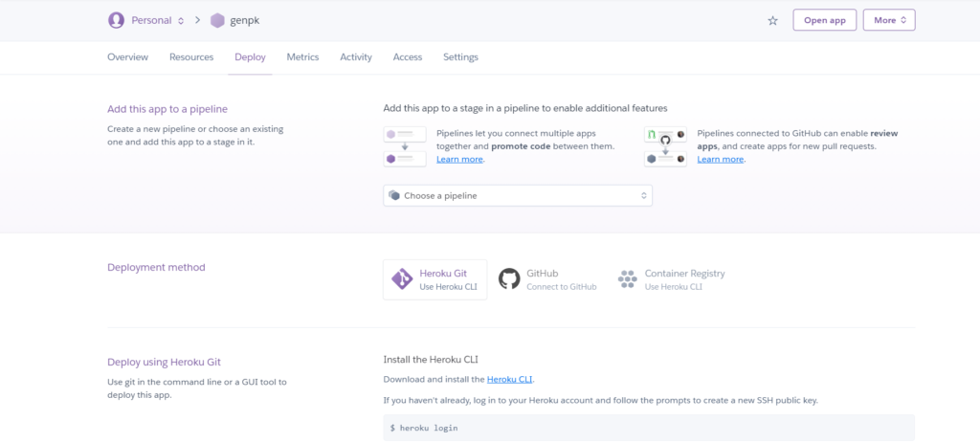
Task: Click the promote code pipeline illustration
Action: (x=405, y=146)
